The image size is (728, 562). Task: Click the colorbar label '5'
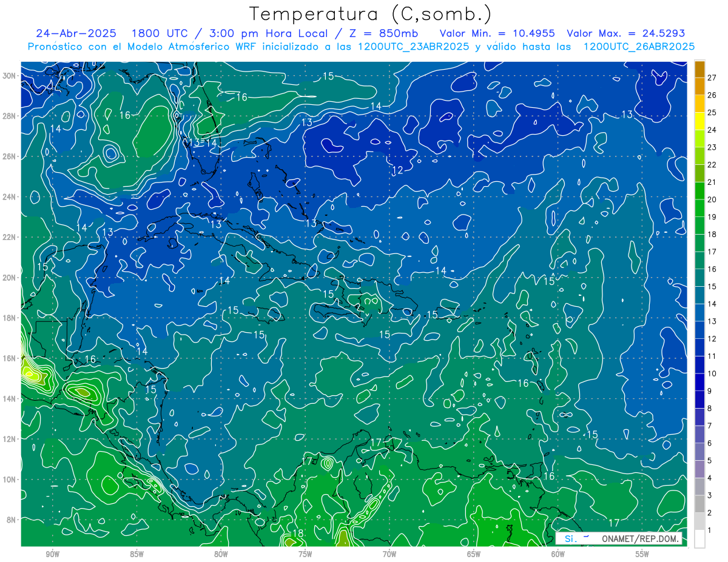[x=710, y=461]
